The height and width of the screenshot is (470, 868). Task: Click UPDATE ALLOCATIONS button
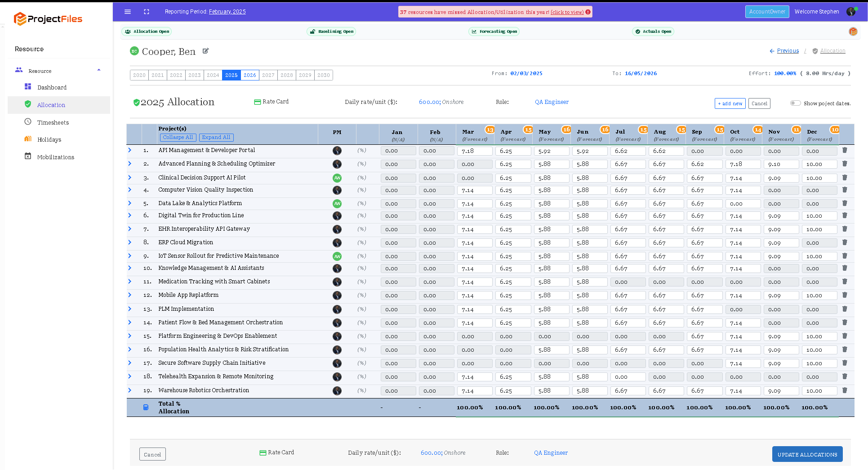pyautogui.click(x=807, y=454)
